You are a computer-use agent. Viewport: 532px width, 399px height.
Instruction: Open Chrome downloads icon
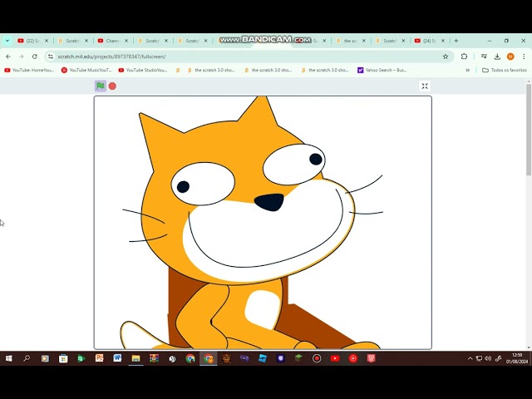497,57
